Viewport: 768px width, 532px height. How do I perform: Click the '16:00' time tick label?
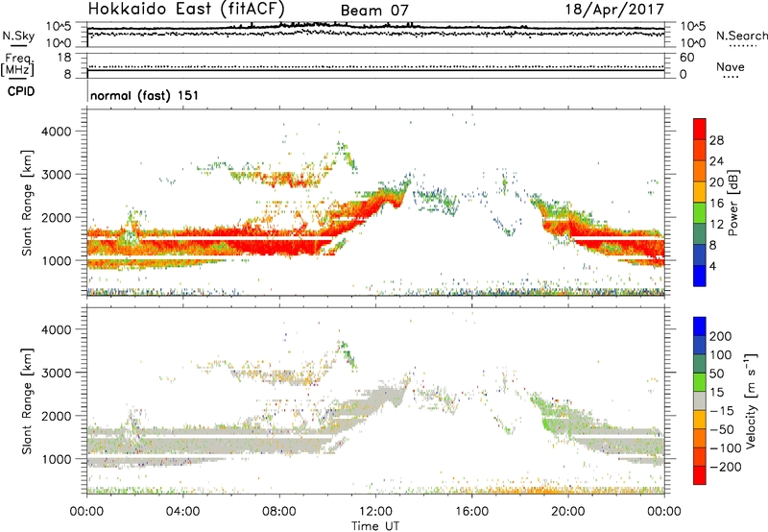pyautogui.click(x=471, y=512)
